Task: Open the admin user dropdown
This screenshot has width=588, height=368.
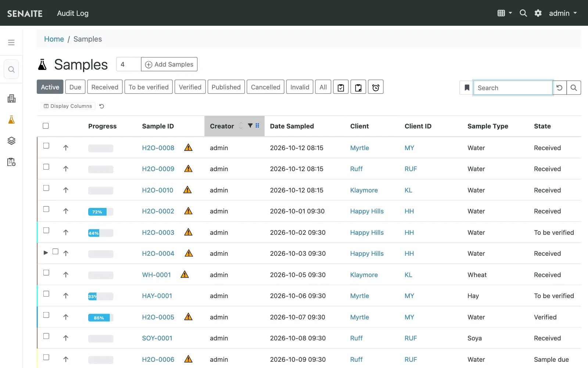Action: pyautogui.click(x=563, y=13)
